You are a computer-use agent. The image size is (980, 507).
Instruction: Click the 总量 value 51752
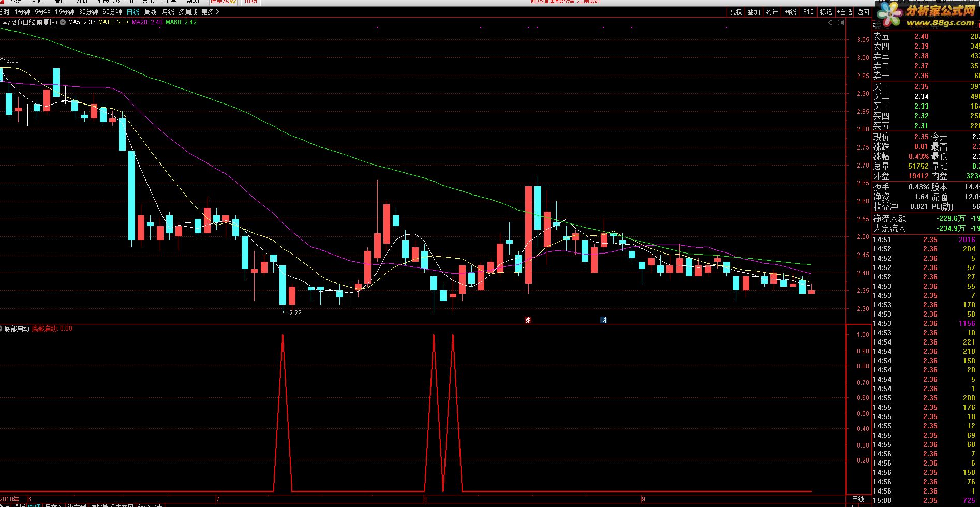point(918,166)
